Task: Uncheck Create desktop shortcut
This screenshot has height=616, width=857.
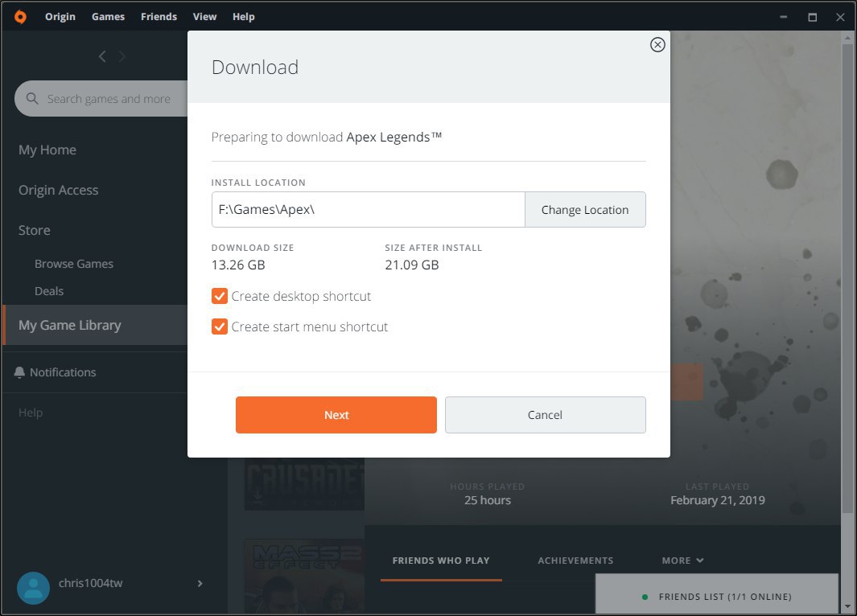Action: (x=220, y=297)
